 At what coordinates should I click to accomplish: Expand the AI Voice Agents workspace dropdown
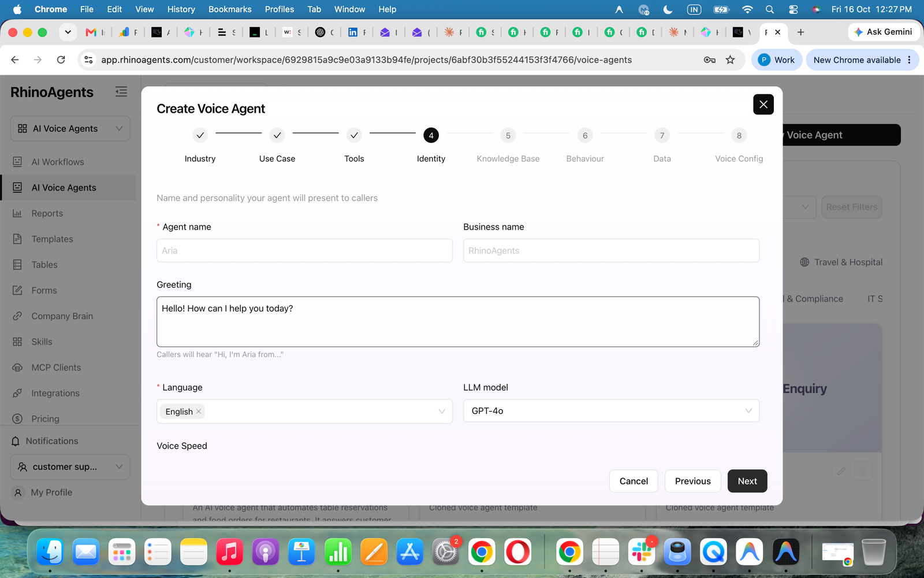(x=70, y=128)
